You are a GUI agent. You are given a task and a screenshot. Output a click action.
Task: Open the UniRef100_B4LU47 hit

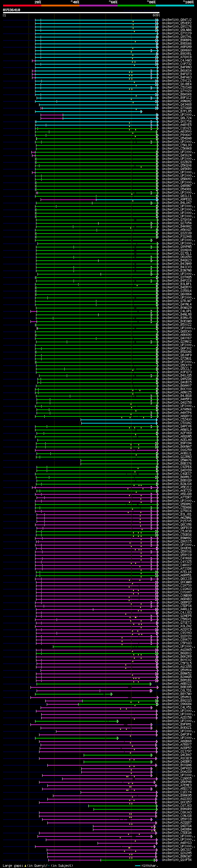point(177,203)
